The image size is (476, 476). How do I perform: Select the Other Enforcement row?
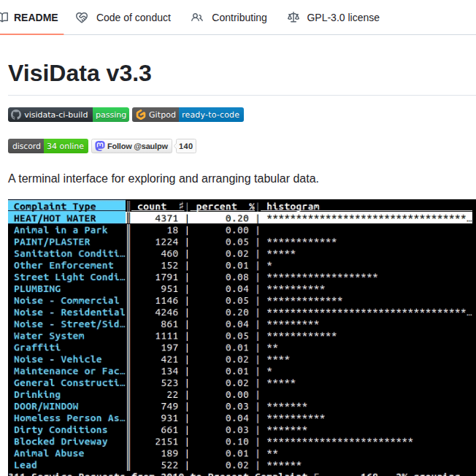(240, 265)
